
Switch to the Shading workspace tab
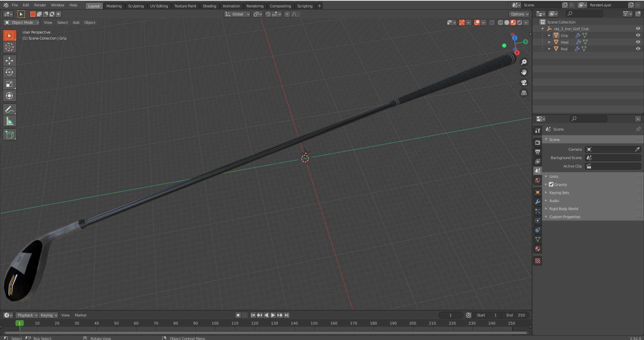tap(209, 6)
